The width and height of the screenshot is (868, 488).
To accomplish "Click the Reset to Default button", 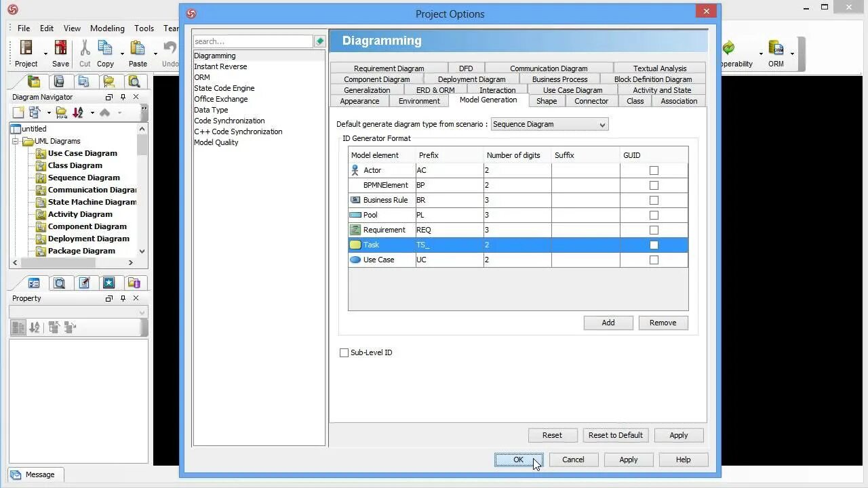I will [615, 435].
